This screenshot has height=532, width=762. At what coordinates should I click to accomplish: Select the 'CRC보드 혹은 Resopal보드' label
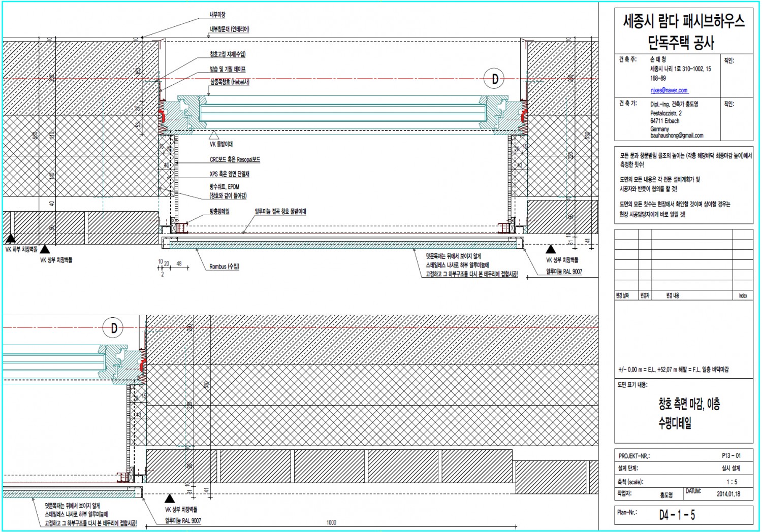tap(235, 159)
